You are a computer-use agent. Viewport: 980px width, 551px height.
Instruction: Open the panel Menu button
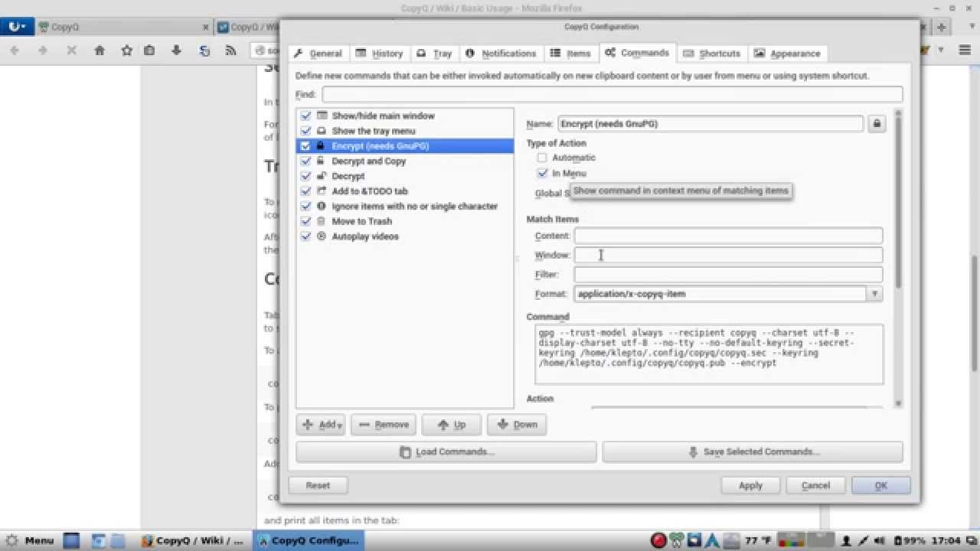[x=29, y=540]
